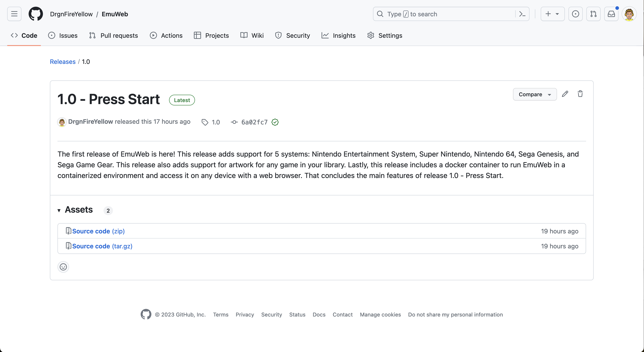Open footer Terms link
Viewport: 644px width, 352px height.
tap(220, 314)
